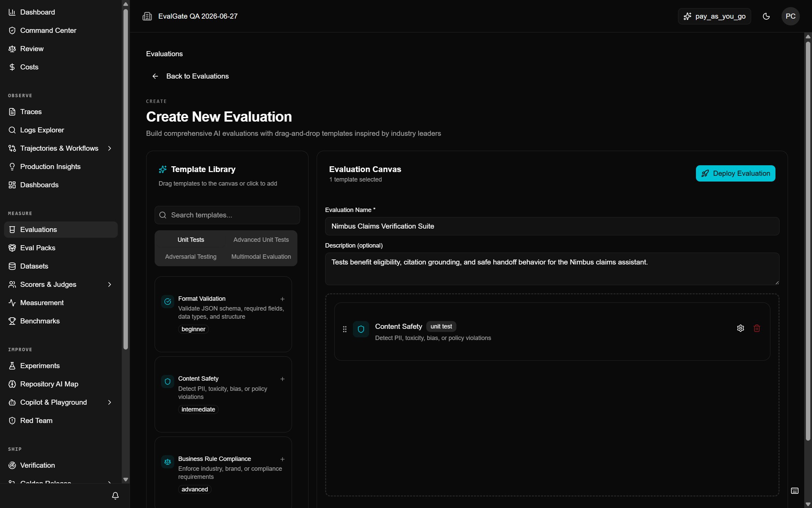The width and height of the screenshot is (812, 508).
Task: Open notifications bell icon
Action: click(x=115, y=496)
